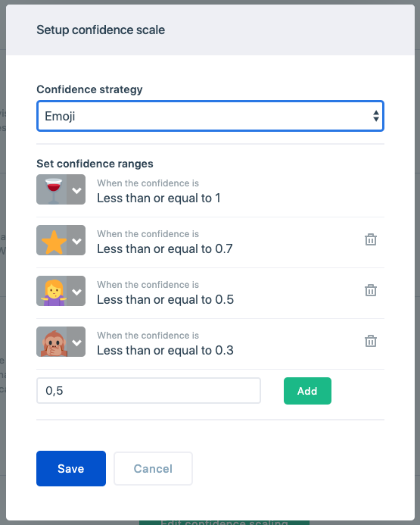Focus the range value input containing 0,5
This screenshot has height=525, width=420.
148,390
